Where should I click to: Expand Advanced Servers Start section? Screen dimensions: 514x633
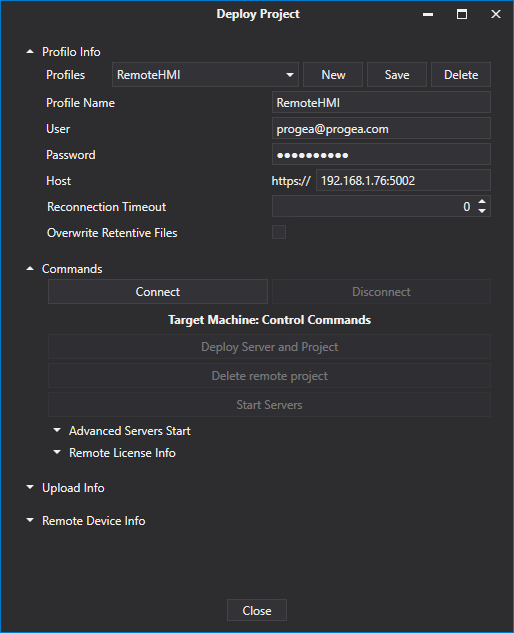(57, 430)
